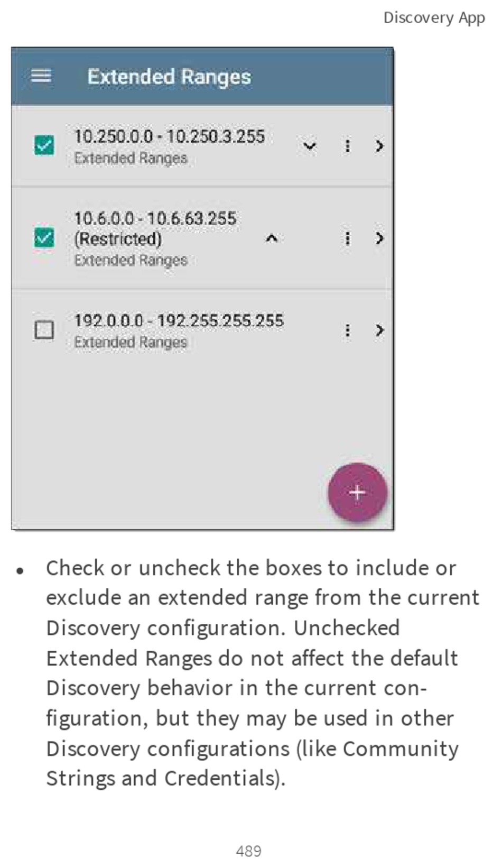Open details arrow for 192.0.0.0 range
502x868 pixels.
379,330
